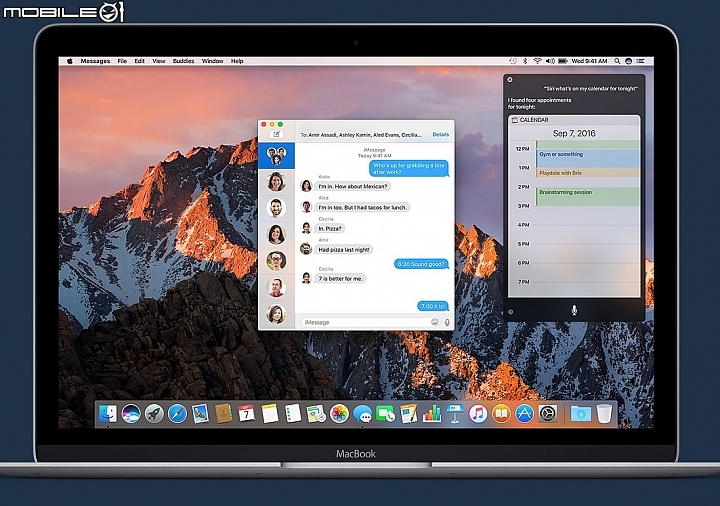Click "I'm in. How about Mexican?" message
The width and height of the screenshot is (720, 506).
point(353,186)
